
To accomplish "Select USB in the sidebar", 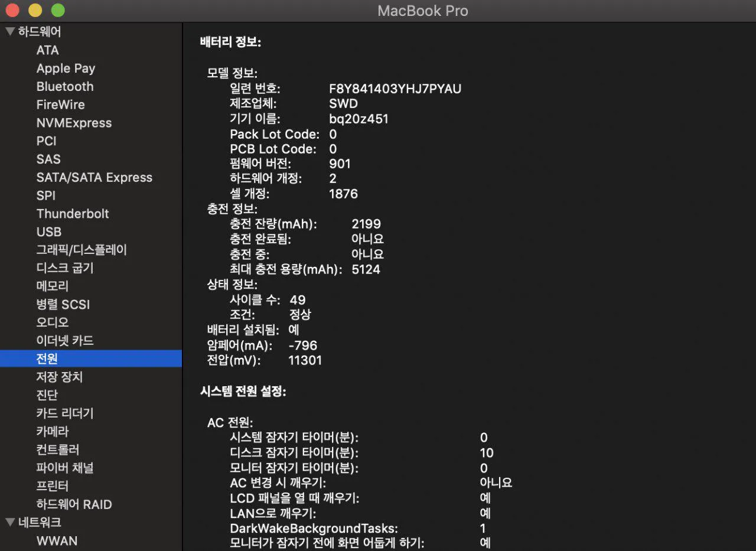I will (x=49, y=232).
